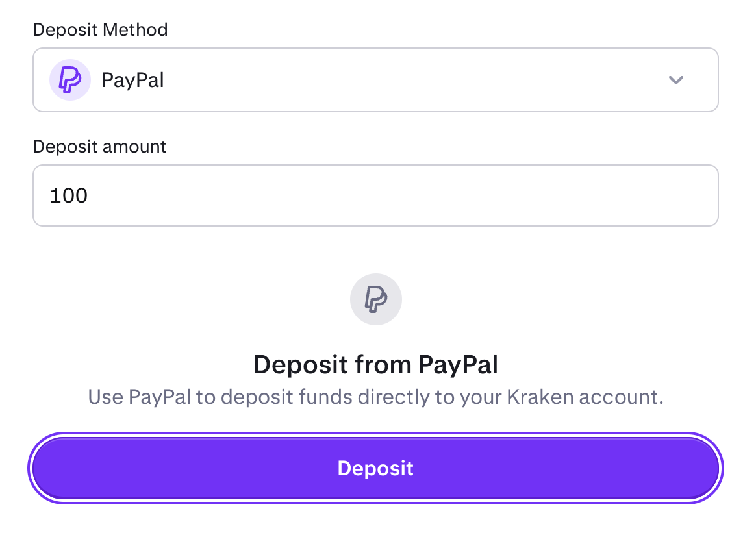Select the amount value showing 100
756x535 pixels.
(x=69, y=195)
